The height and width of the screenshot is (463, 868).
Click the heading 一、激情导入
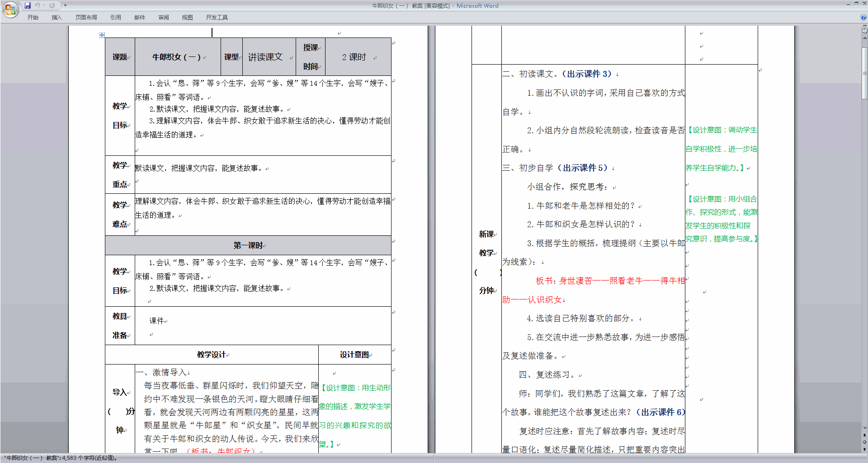(x=162, y=372)
